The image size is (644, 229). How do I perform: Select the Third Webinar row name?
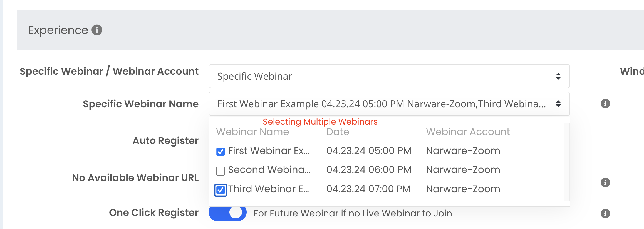coord(268,189)
